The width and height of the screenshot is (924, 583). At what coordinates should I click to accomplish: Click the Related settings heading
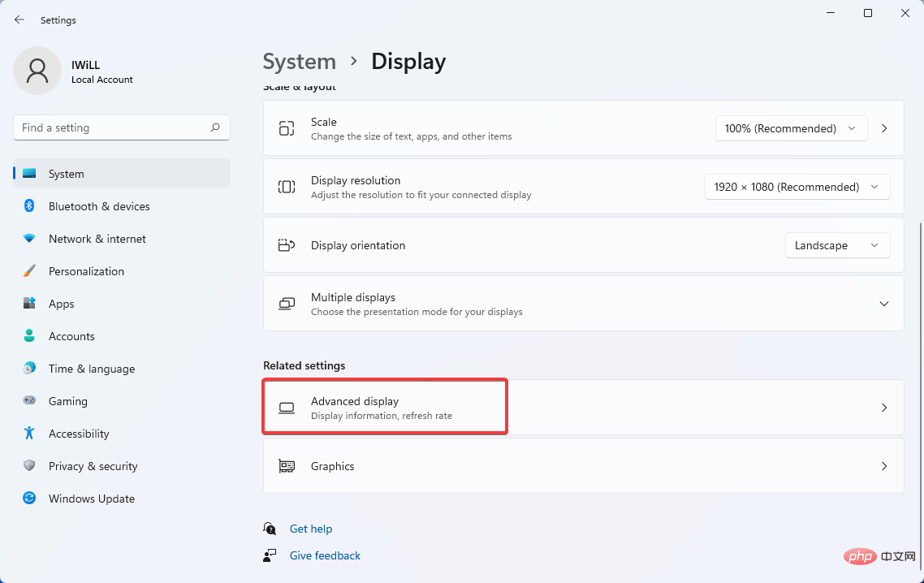pos(304,365)
